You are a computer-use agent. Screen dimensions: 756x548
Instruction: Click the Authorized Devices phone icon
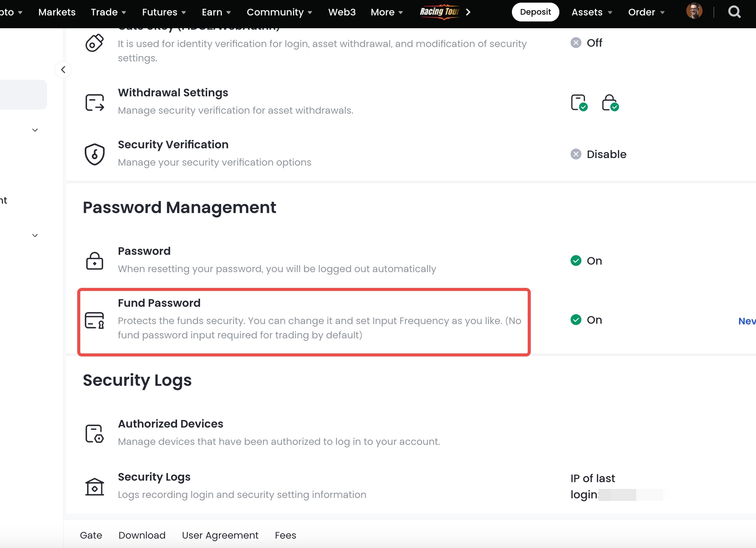(95, 434)
